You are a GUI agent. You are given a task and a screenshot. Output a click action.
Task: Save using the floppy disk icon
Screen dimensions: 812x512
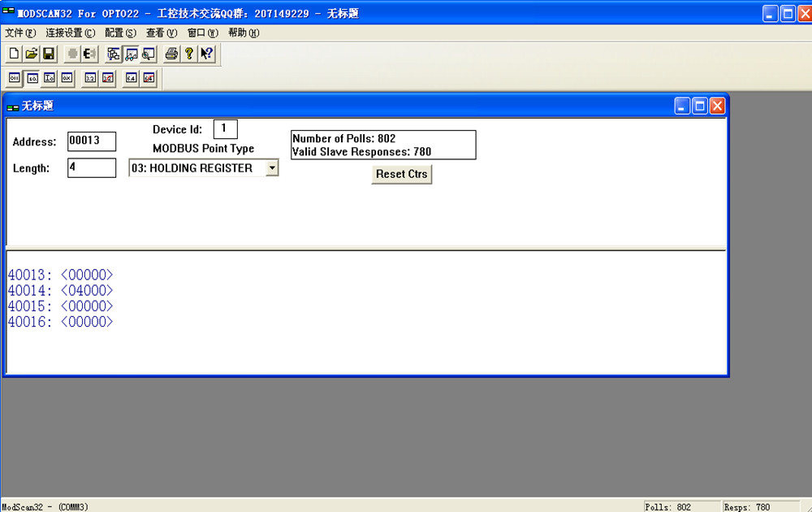pos(49,54)
